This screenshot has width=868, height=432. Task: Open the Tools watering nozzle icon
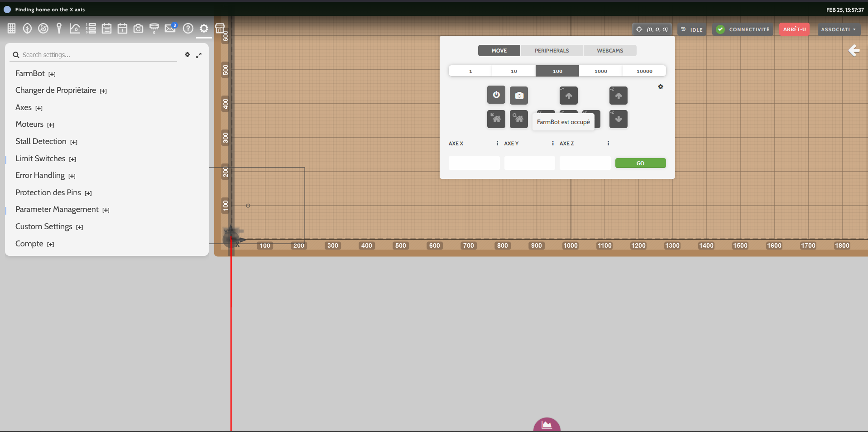pyautogui.click(x=154, y=29)
